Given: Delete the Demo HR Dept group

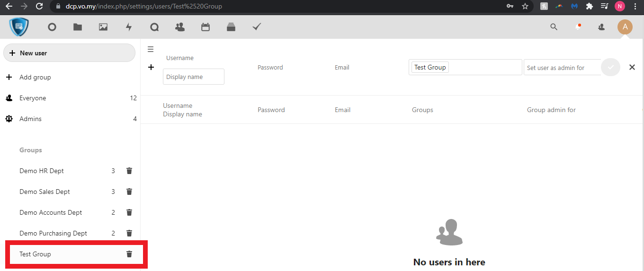Looking at the screenshot, I should tap(129, 171).
